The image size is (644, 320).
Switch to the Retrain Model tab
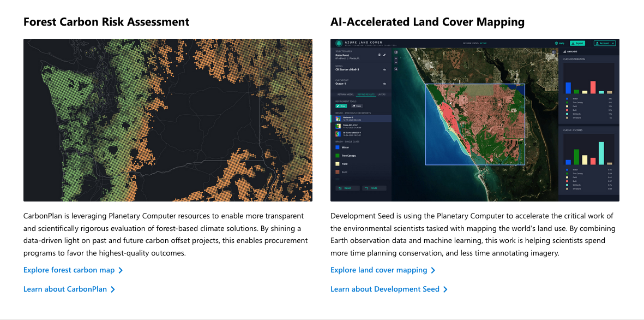click(345, 94)
